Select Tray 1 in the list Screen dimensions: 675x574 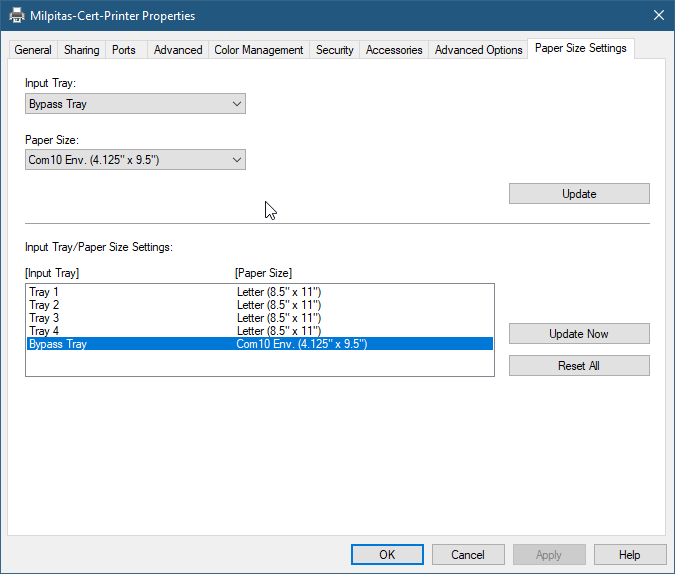(x=45, y=292)
